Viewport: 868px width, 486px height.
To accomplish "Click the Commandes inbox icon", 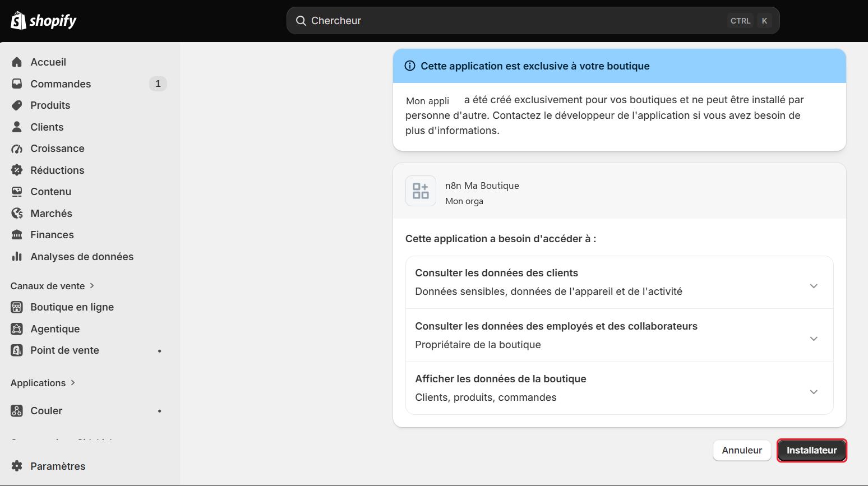I will 17,84.
